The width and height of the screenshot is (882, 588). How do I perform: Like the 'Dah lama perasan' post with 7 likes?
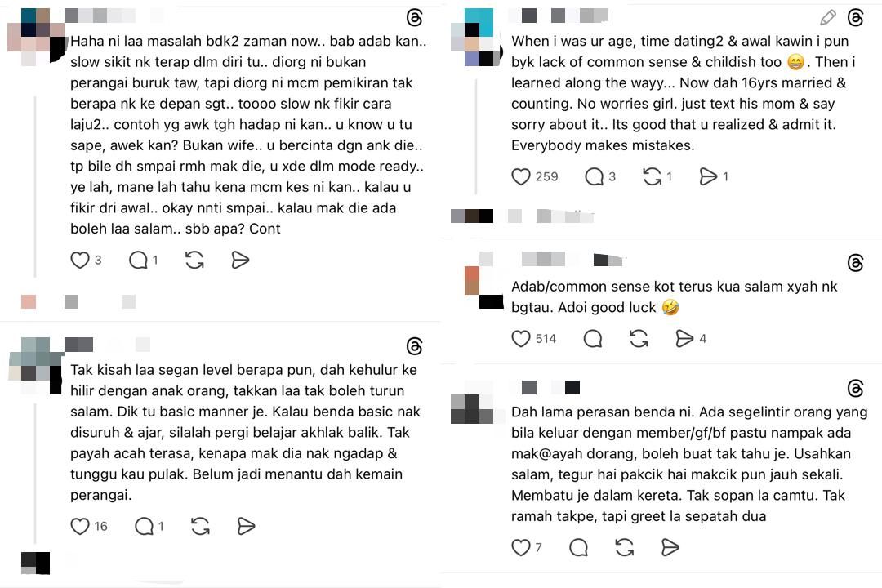tap(521, 547)
